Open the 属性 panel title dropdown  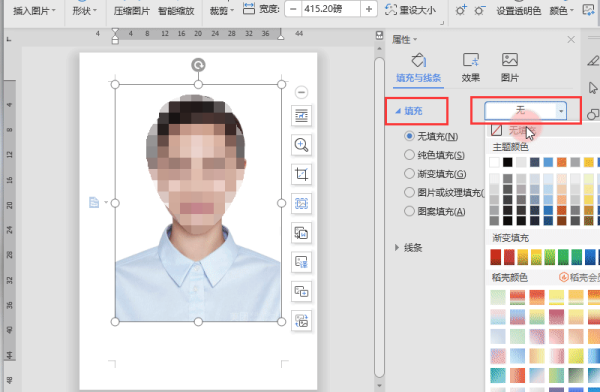coord(404,39)
